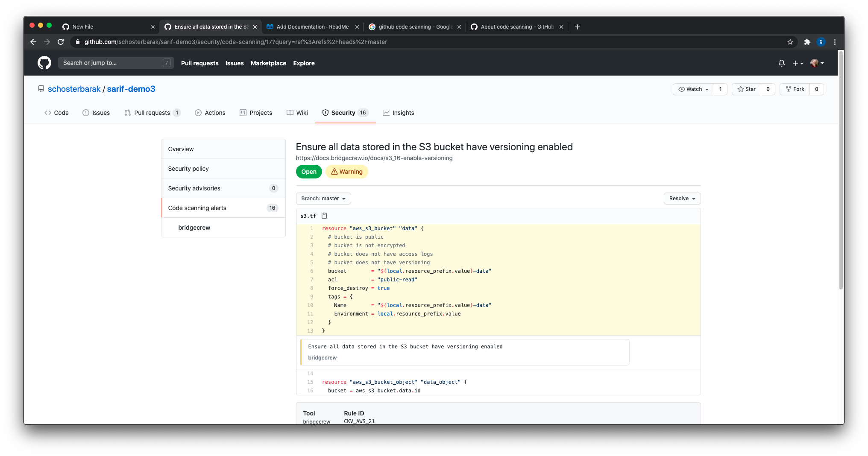Open Marketplace from the header

[269, 63]
